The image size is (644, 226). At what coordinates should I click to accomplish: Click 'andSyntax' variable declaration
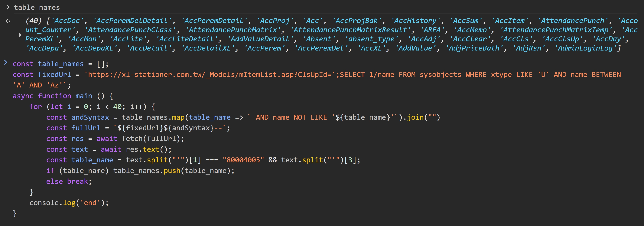(90, 117)
